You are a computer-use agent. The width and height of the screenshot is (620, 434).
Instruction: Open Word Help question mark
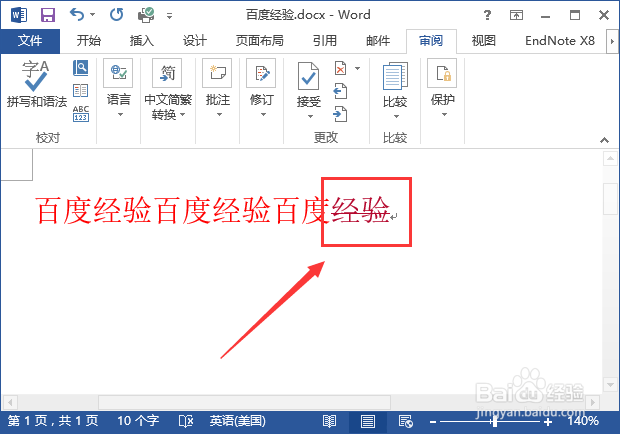click(487, 15)
